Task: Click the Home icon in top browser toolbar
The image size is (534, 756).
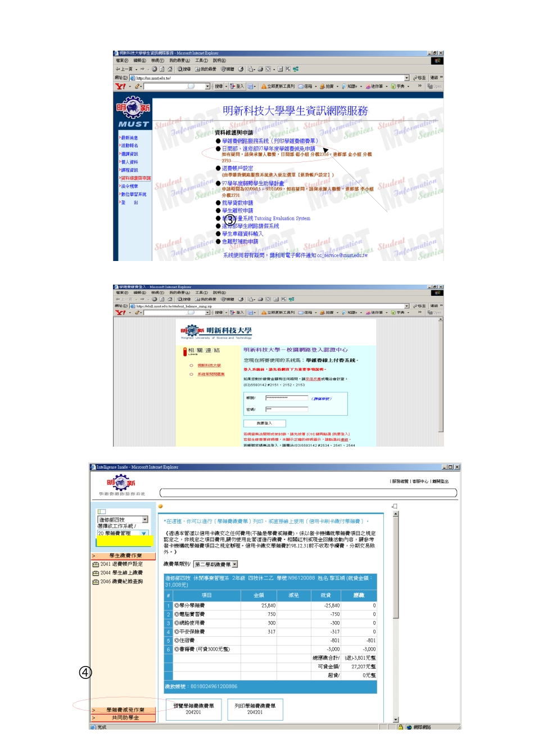Action: 170,69
